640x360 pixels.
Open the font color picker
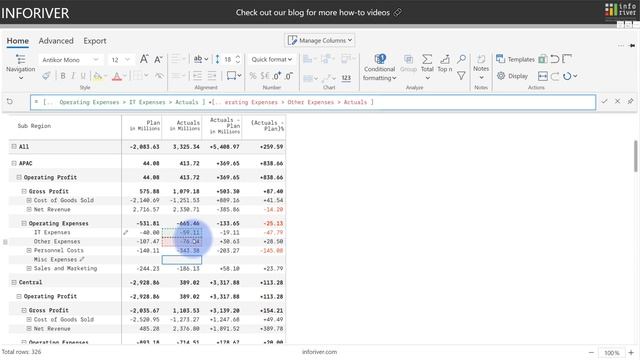pos(119,76)
